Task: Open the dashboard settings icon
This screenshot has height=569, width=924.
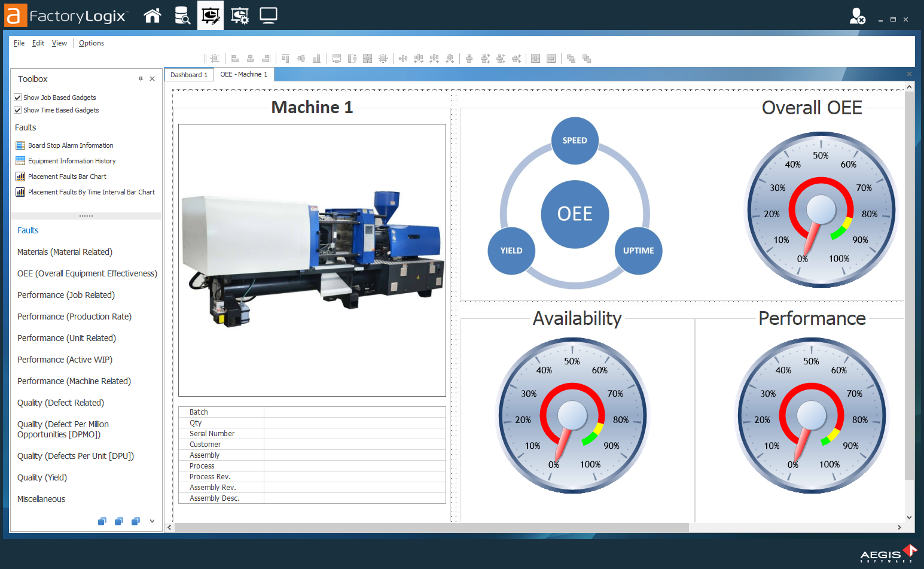Action: pyautogui.click(x=239, y=15)
